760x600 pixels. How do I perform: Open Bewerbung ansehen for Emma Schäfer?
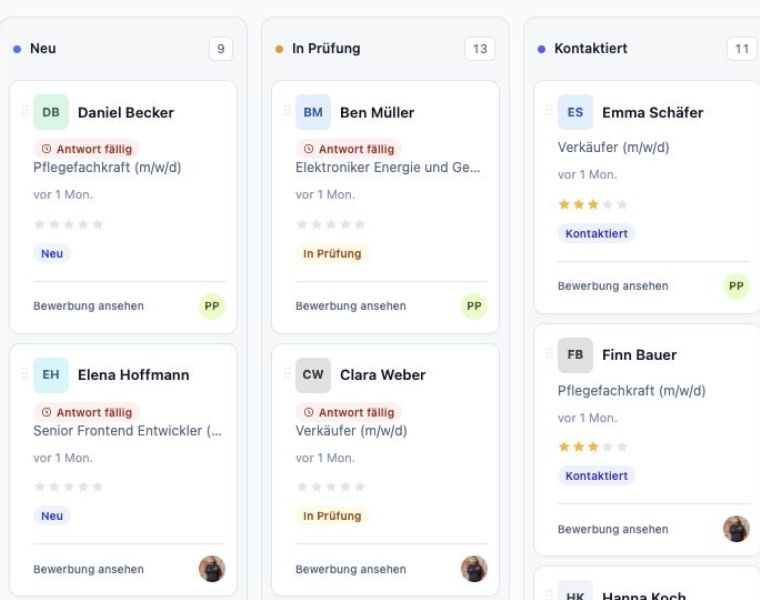(x=613, y=286)
